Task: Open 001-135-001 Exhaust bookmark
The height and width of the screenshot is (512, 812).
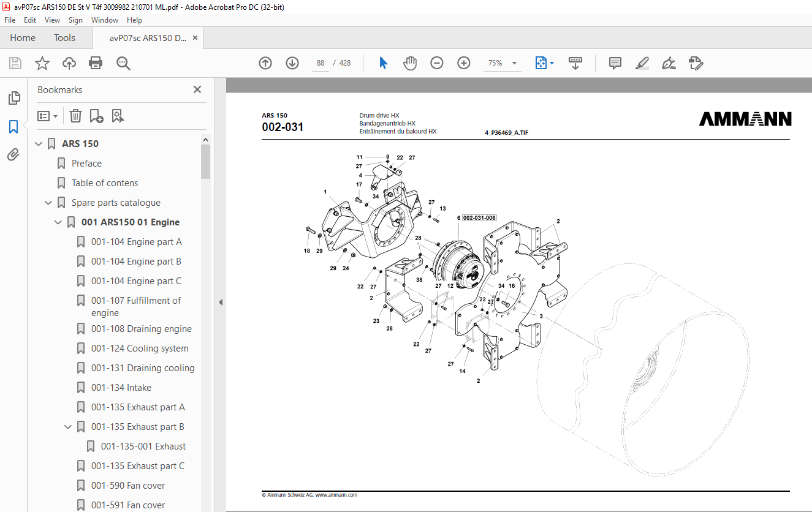Action: coord(143,446)
